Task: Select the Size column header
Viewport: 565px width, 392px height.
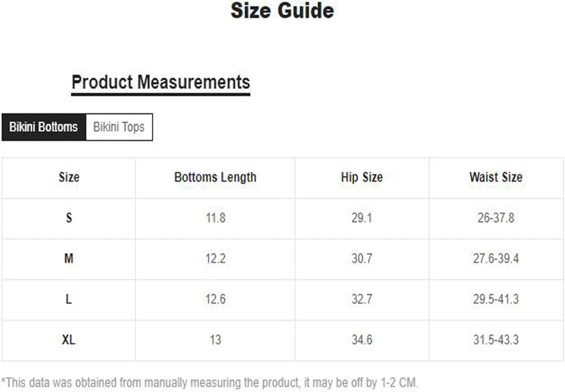Action: (x=69, y=178)
